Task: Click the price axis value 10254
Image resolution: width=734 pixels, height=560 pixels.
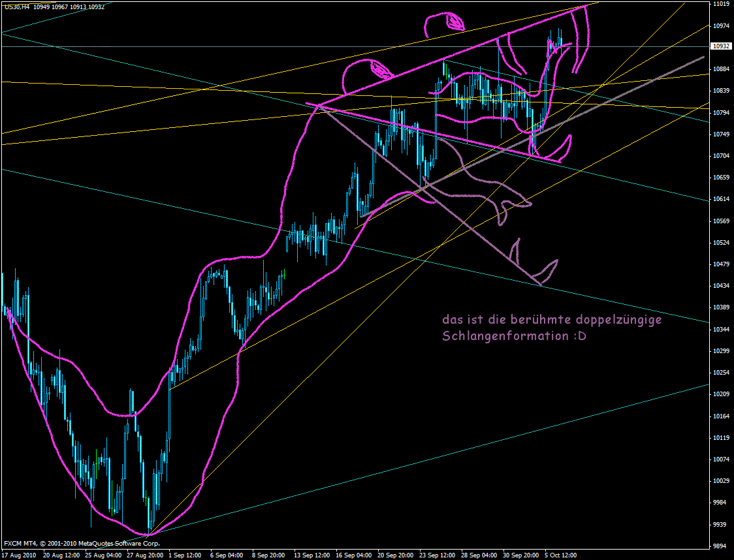Action: (722, 373)
